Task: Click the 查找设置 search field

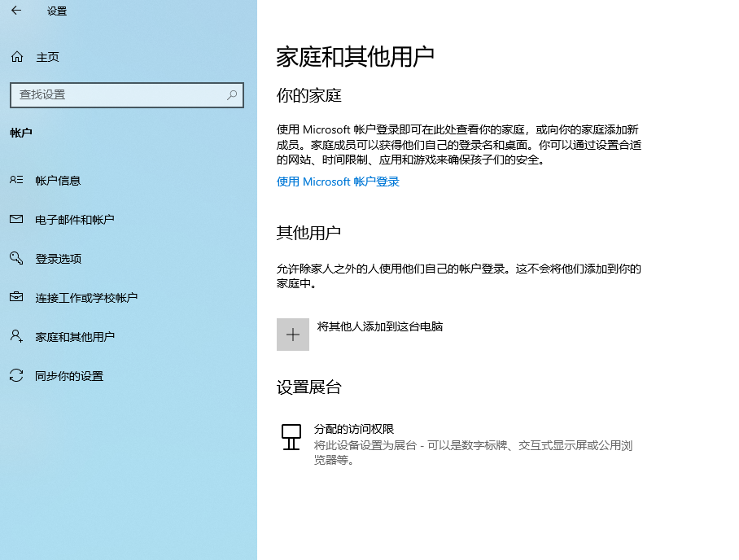Action: click(x=127, y=94)
